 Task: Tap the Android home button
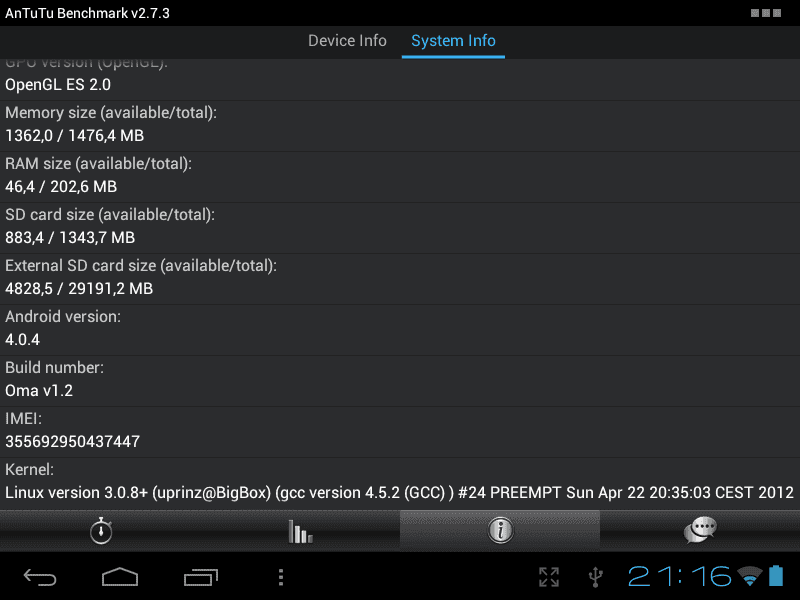click(x=120, y=577)
